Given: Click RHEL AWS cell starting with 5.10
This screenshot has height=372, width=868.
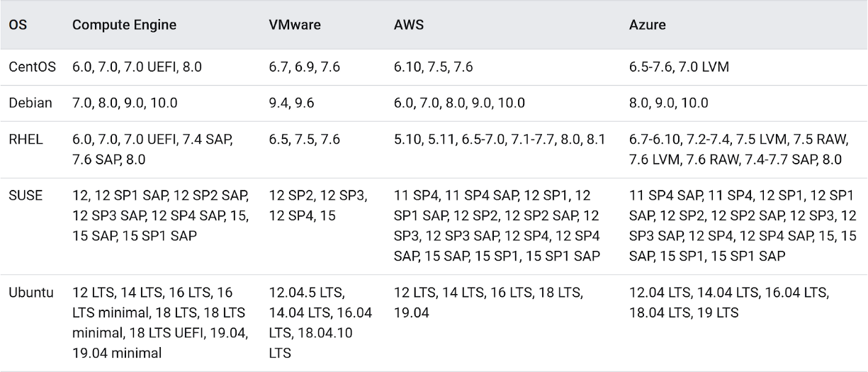Looking at the screenshot, I should [x=500, y=140].
